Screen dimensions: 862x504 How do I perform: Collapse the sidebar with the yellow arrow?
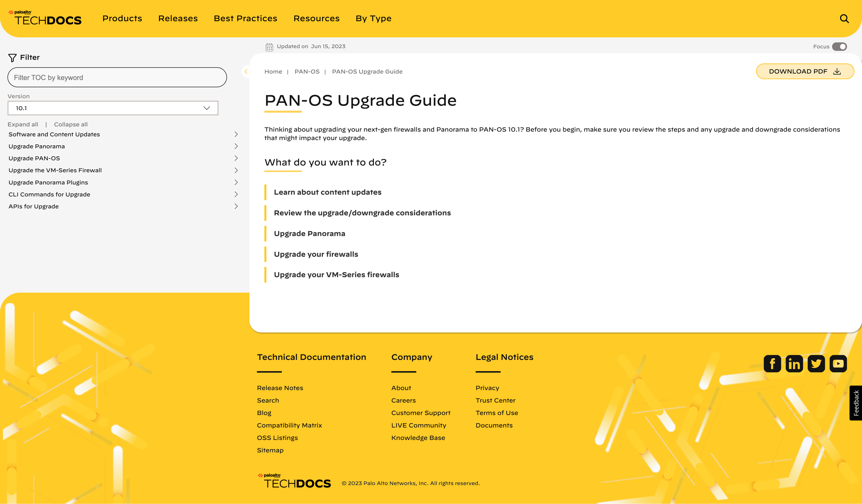(x=246, y=72)
